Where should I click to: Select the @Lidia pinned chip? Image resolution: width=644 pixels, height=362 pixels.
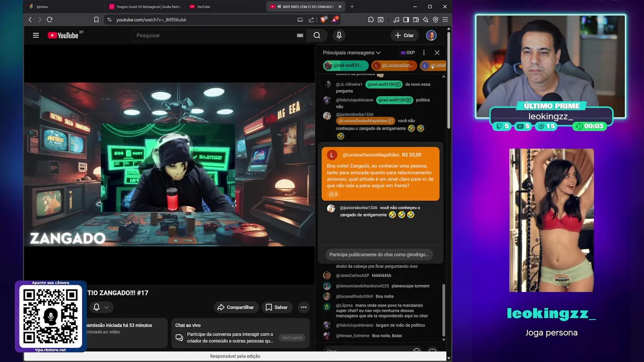(x=433, y=65)
